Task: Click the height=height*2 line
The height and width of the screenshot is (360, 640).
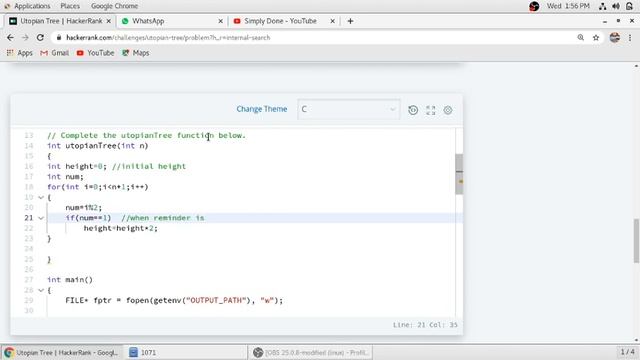Action: [x=120, y=228]
